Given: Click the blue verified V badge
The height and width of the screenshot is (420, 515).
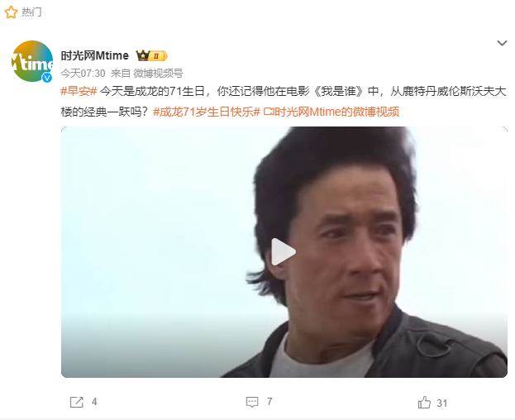Looking at the screenshot, I should (x=47, y=78).
